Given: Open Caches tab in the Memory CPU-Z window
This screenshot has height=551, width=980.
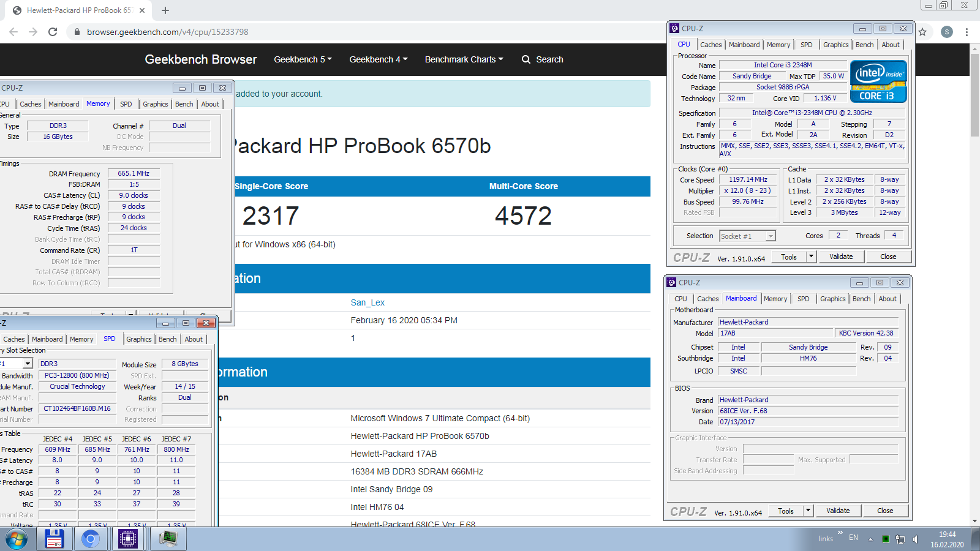Looking at the screenshot, I should pos(31,104).
